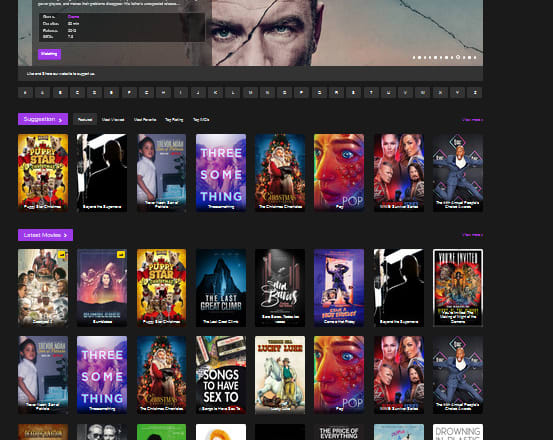Open the Pop poster in Suggestion row
553x440 pixels.
point(339,172)
